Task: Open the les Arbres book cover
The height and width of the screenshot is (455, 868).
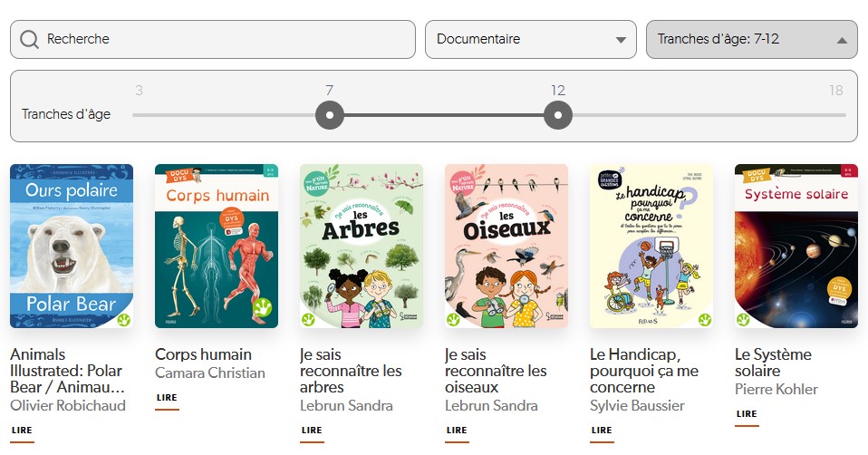Action: (x=362, y=246)
